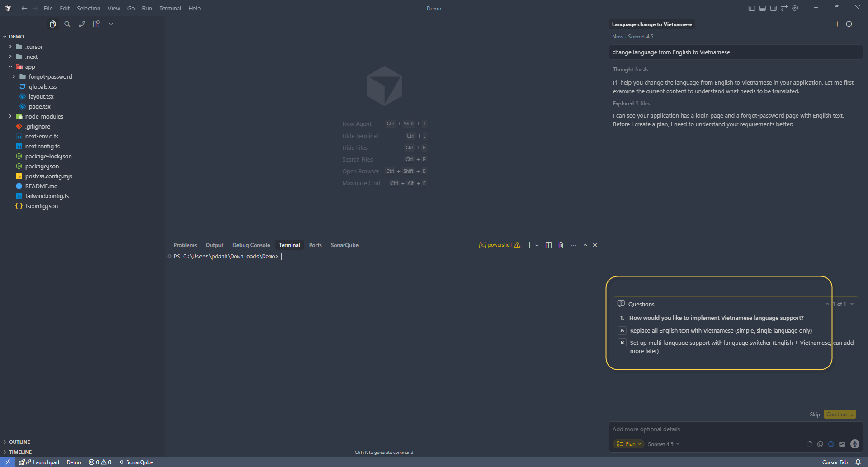Click Skip below the questions

pyautogui.click(x=815, y=414)
